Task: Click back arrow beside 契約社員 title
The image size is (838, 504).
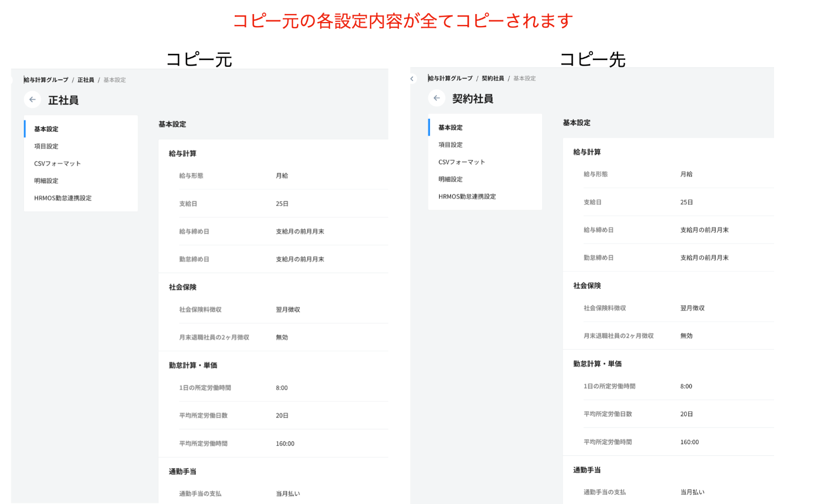Action: pyautogui.click(x=436, y=98)
